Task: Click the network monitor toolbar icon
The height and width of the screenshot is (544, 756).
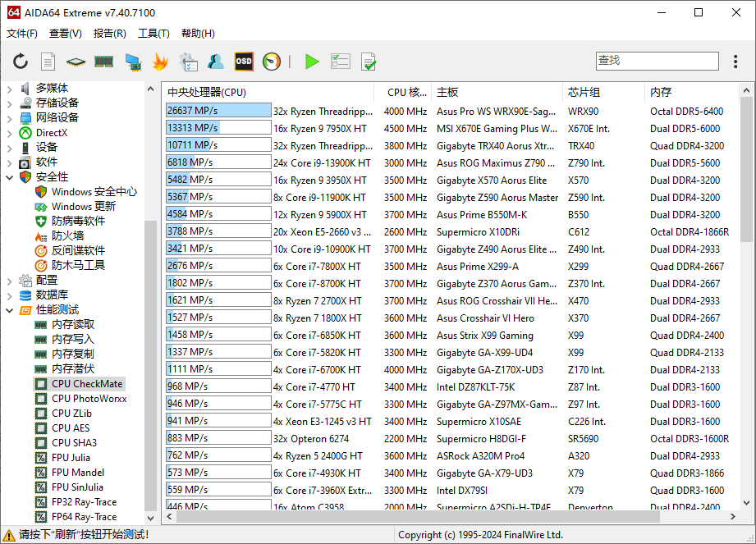Action: click(x=132, y=62)
